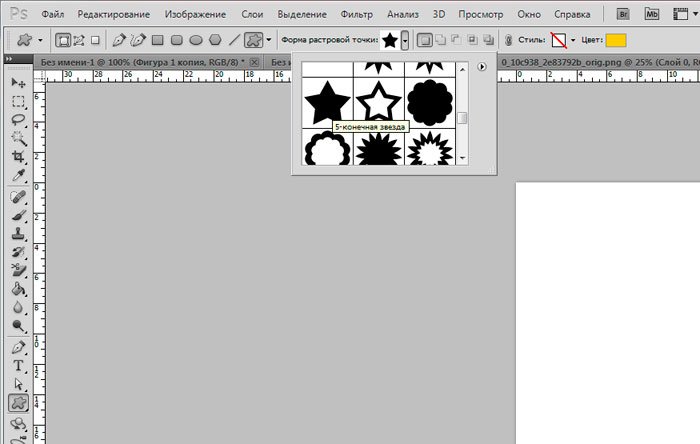This screenshot has height=444, width=700.
Task: Open the shape picker flyout menu arrow
Action: click(482, 66)
